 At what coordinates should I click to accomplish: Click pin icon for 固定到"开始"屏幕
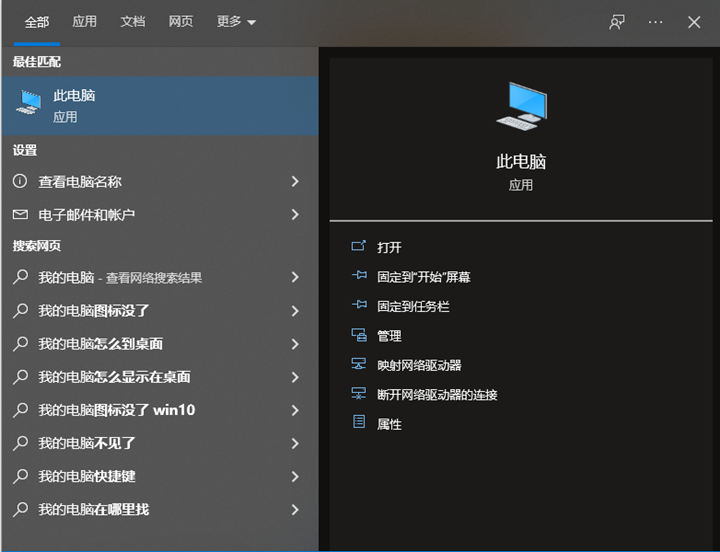pyautogui.click(x=359, y=276)
